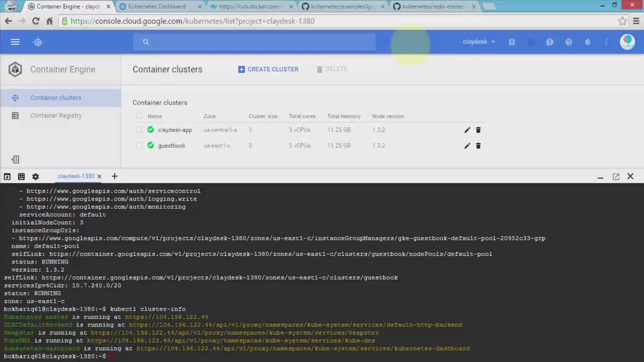The height and width of the screenshot is (362, 644).
Task: Click the Heapster service URL in terminal
Action: point(235,333)
